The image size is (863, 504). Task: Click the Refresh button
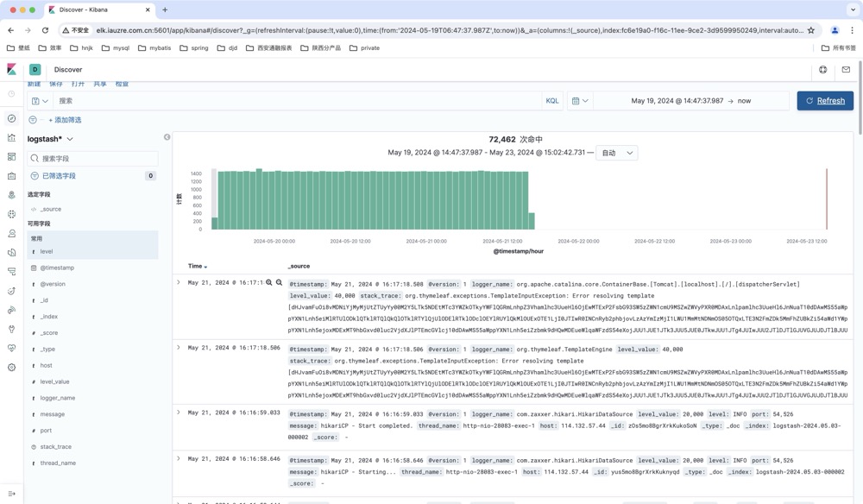825,101
